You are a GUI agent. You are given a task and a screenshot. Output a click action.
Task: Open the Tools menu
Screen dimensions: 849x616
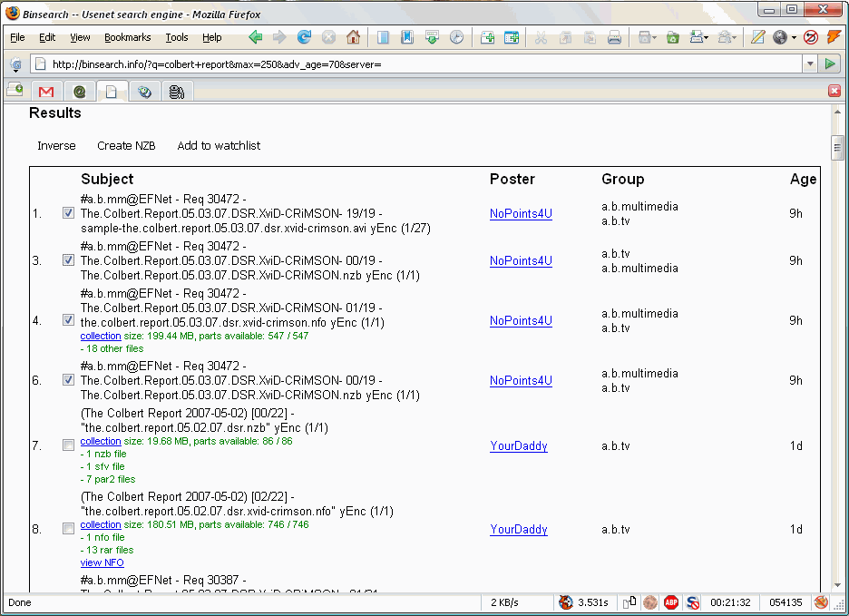177,37
